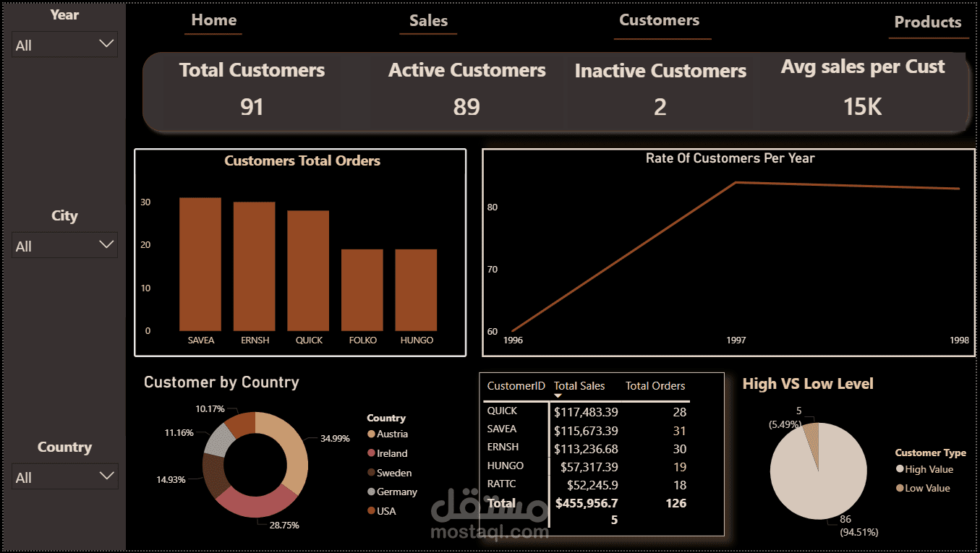Sort table by the Total Sales column header

pyautogui.click(x=579, y=386)
